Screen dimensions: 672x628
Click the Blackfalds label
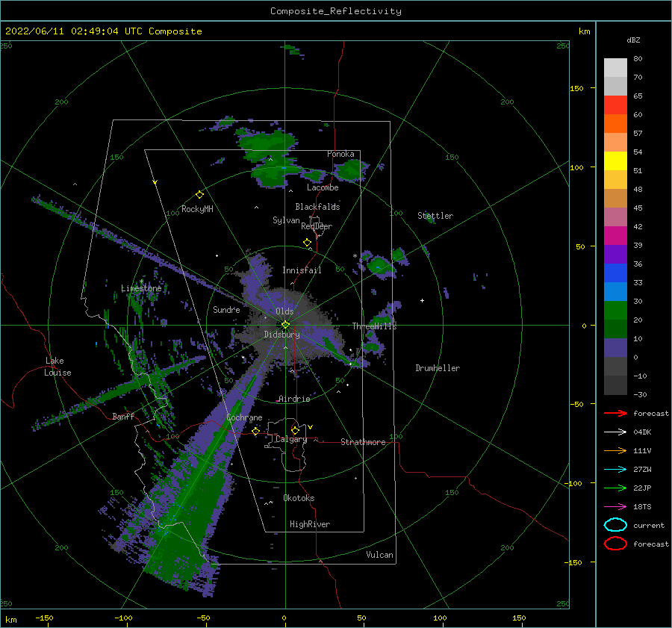(x=317, y=207)
